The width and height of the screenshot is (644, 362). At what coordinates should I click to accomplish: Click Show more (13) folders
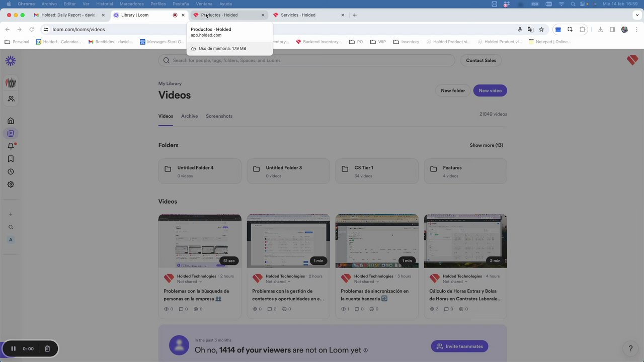[x=486, y=145]
